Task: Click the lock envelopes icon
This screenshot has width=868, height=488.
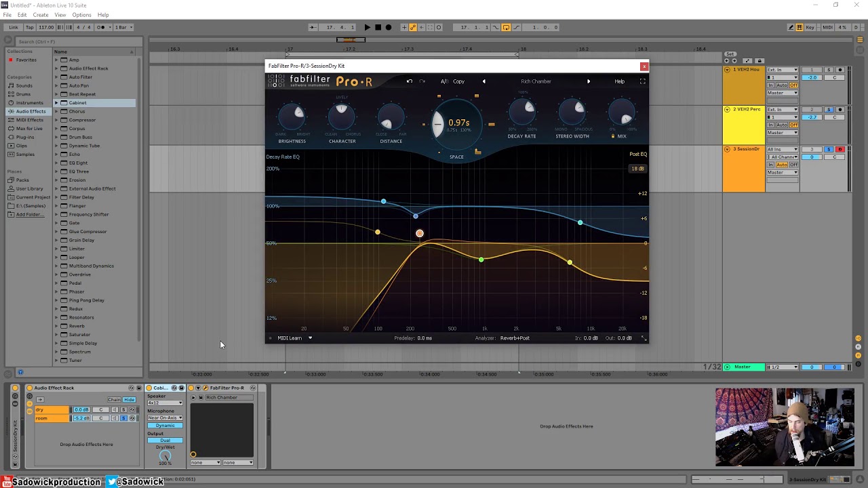Action: tap(759, 61)
